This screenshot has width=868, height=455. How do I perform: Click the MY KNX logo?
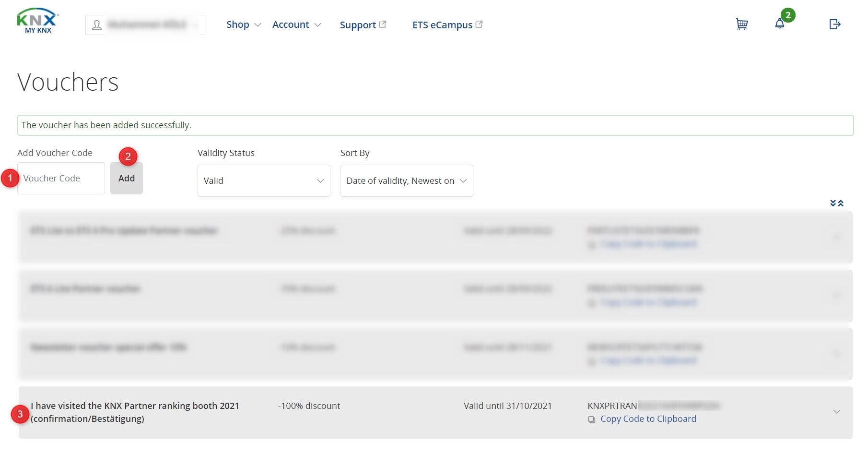click(37, 21)
